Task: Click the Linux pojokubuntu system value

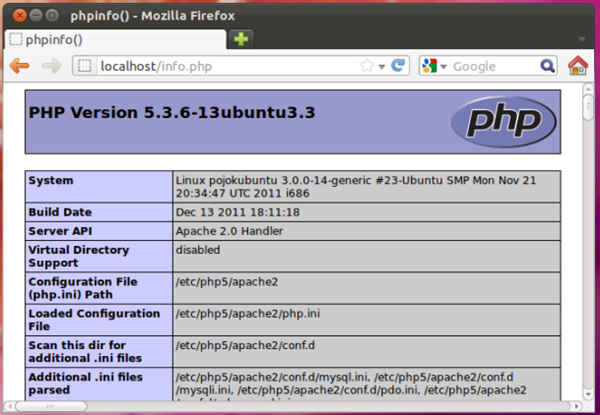Action: 356,187
